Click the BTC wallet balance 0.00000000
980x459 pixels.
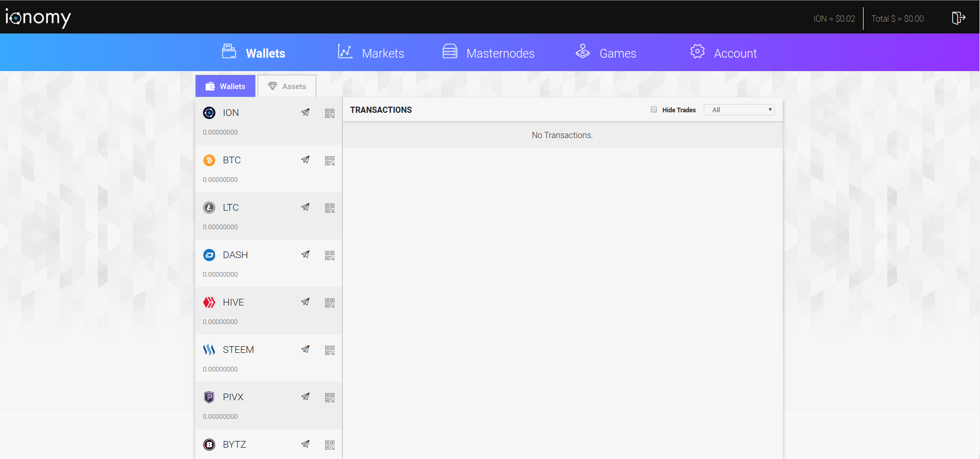[220, 180]
